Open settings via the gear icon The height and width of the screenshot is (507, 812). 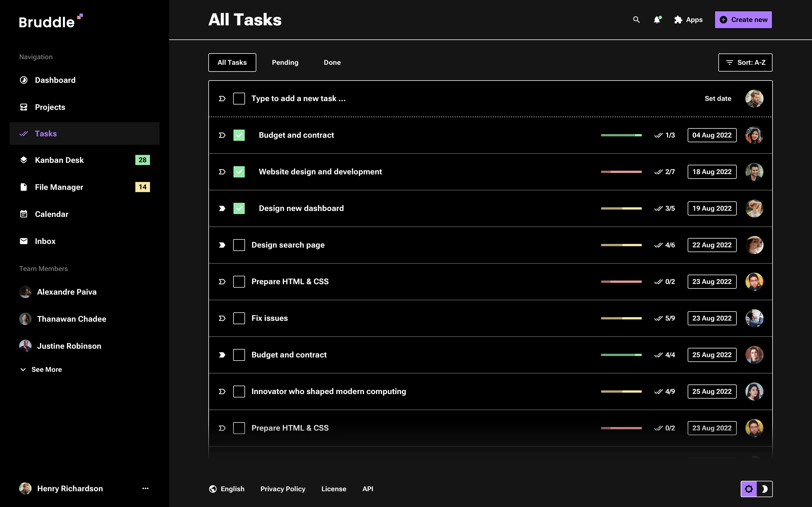pos(749,489)
